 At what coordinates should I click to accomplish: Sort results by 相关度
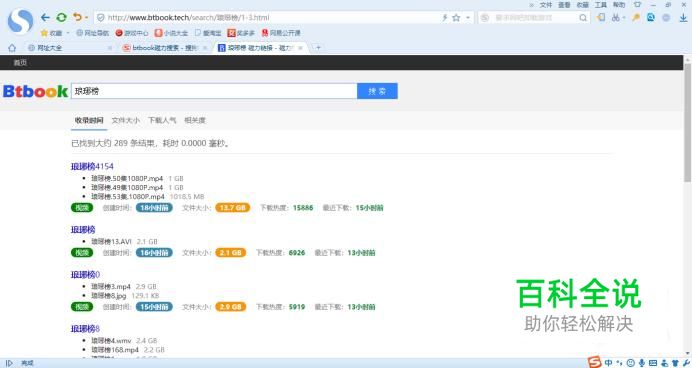click(x=195, y=120)
